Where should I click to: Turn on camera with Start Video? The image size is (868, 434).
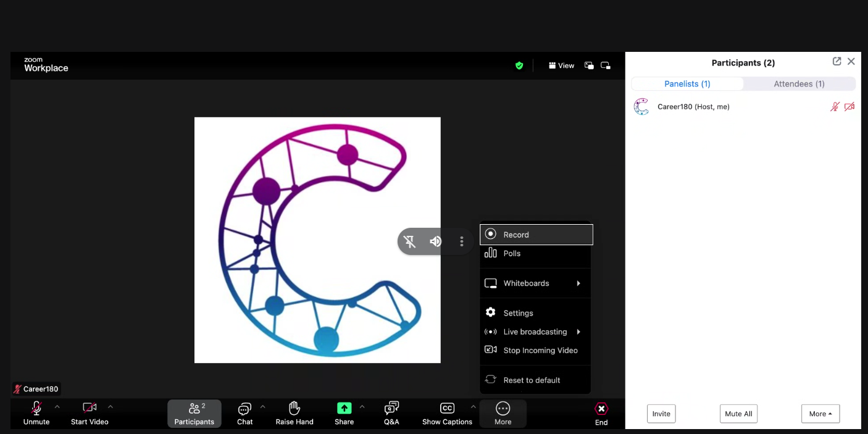(x=90, y=413)
